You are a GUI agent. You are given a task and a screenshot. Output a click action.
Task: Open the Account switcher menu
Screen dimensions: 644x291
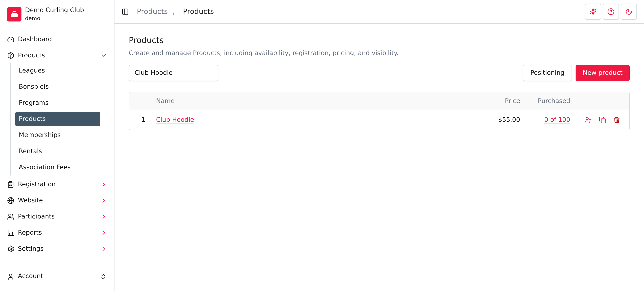click(x=56, y=276)
